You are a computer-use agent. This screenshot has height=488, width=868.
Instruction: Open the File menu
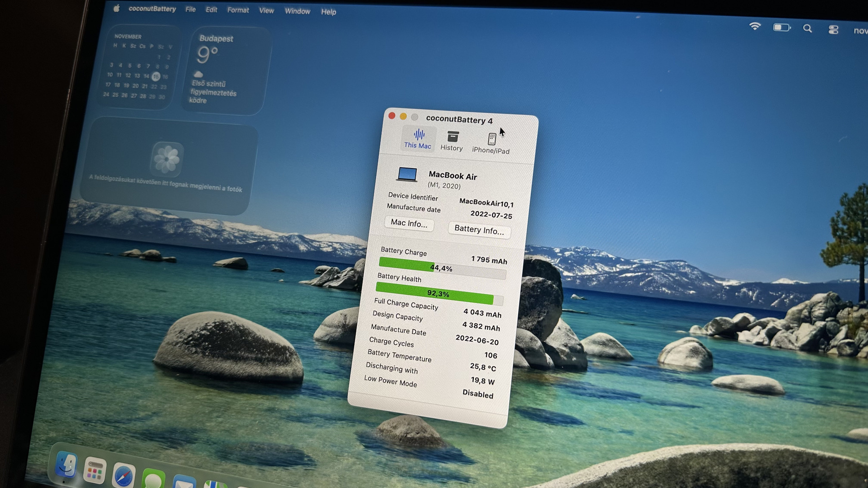pyautogui.click(x=190, y=9)
